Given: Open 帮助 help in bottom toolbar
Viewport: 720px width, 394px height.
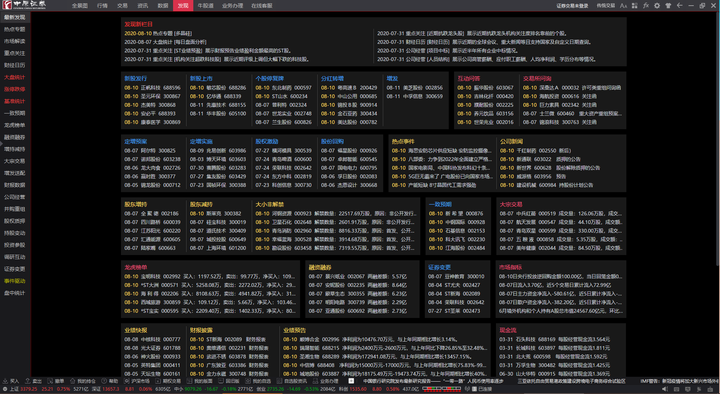Looking at the screenshot, I should 110,381.
